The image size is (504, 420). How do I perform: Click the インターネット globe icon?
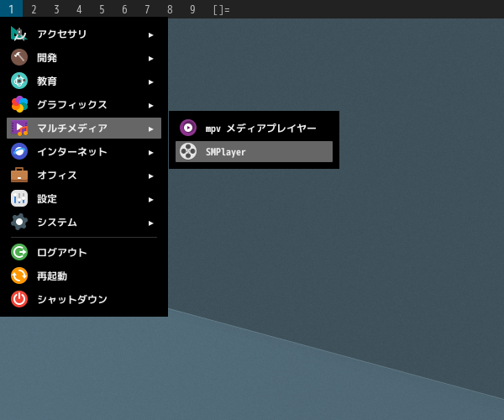[x=19, y=151]
